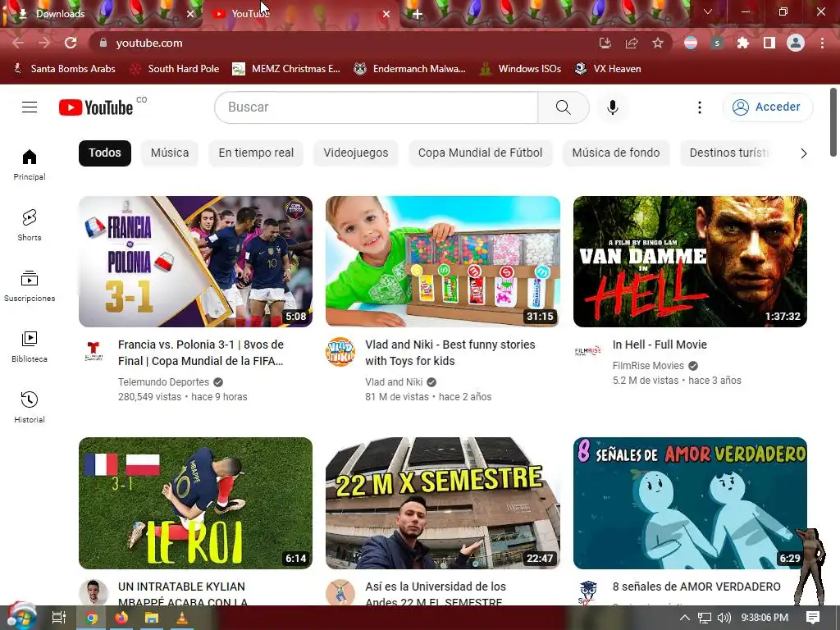
Task: Open Suscripciones in sidebar
Action: (x=30, y=286)
